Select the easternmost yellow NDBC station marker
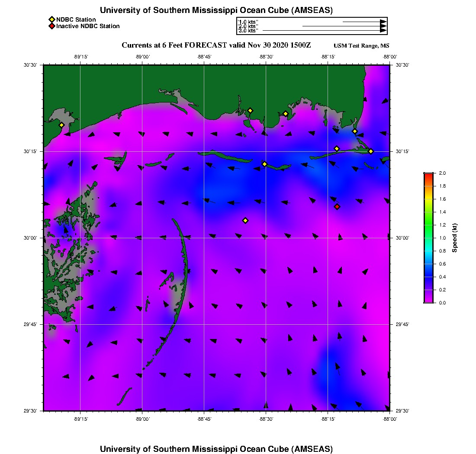This screenshot has width=476, height=454. [x=371, y=151]
